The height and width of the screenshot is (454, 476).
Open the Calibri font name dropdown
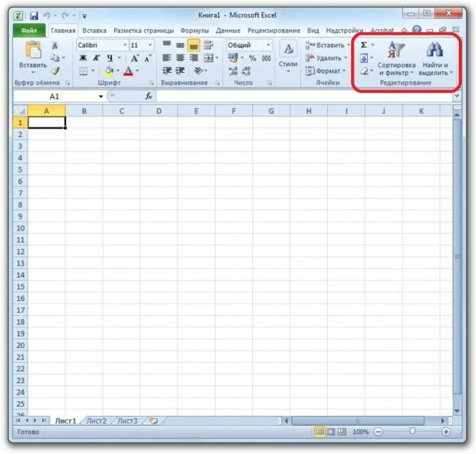(124, 46)
